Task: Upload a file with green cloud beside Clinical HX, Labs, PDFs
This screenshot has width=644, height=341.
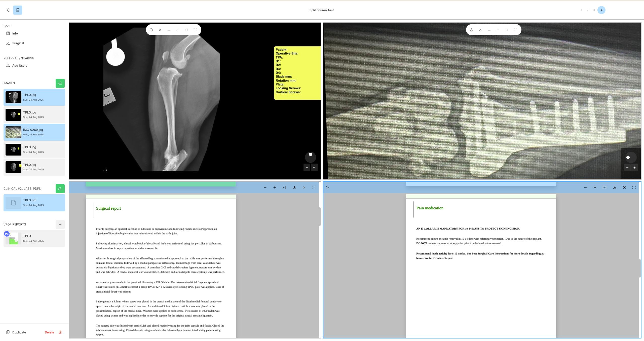Action: 60,189
